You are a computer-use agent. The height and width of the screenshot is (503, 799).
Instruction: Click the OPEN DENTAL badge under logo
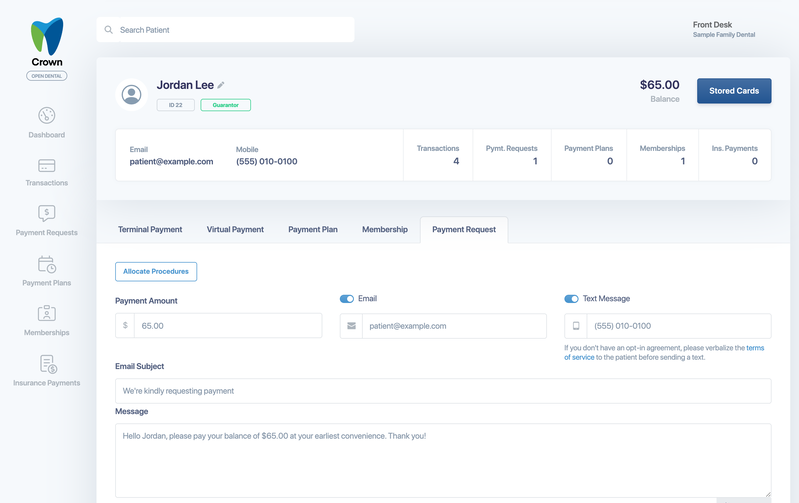[46, 76]
